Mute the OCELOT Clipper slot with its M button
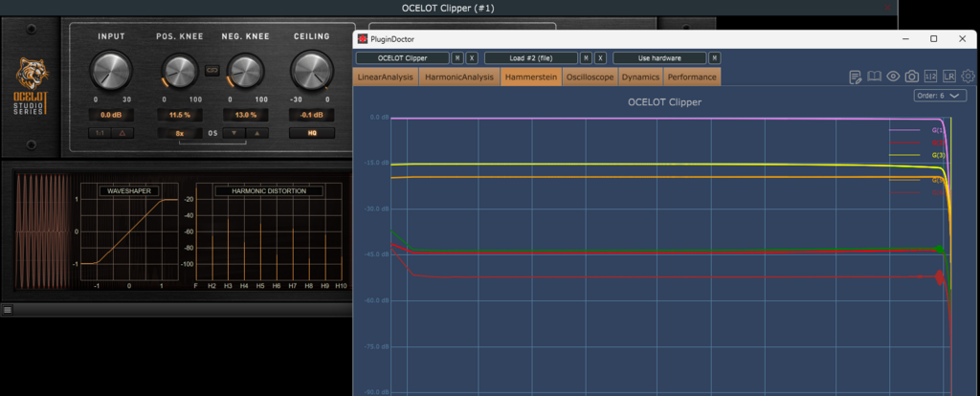 457,58
